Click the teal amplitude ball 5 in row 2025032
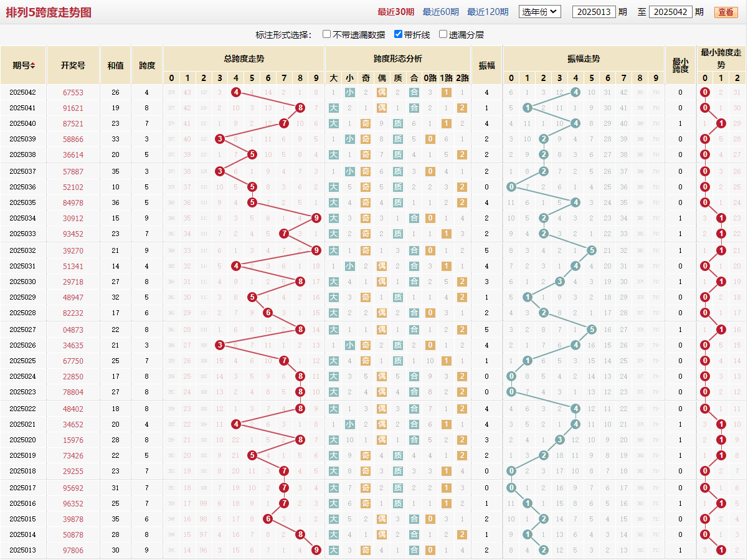 pyautogui.click(x=592, y=250)
